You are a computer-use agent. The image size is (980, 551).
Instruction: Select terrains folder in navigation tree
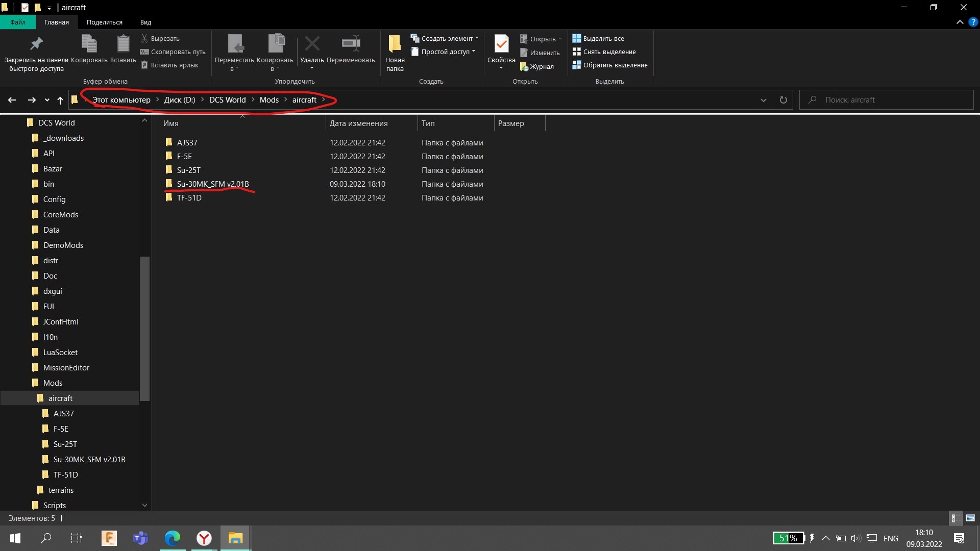61,490
